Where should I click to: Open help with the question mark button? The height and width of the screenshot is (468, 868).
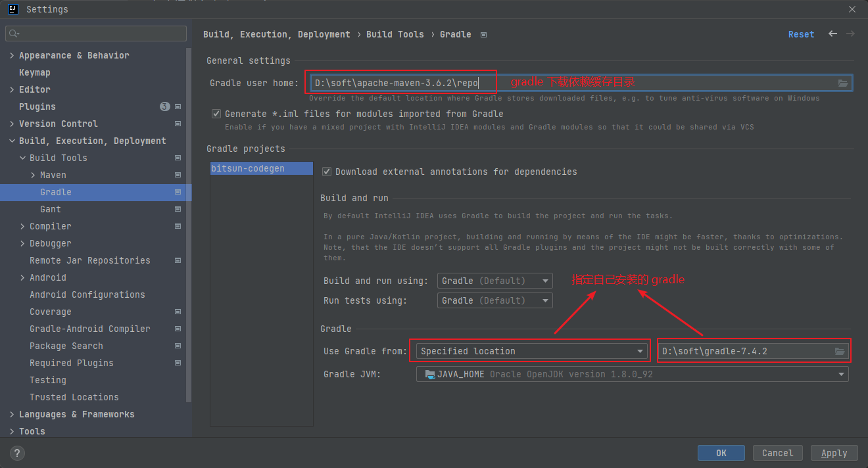[18, 453]
